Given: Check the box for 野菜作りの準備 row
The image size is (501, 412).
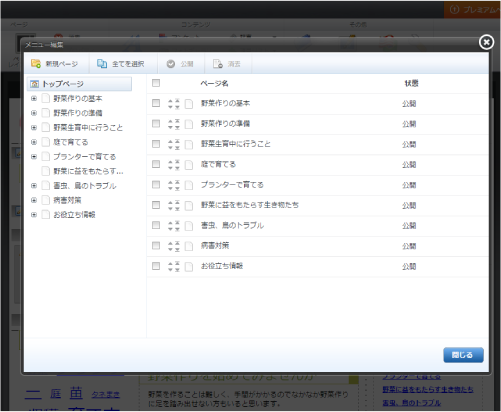Looking at the screenshot, I should (x=156, y=124).
